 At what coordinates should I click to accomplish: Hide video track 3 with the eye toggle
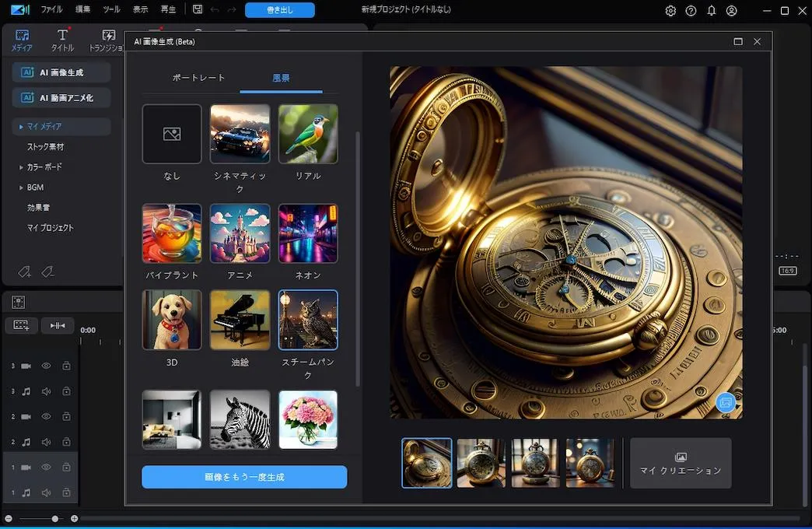click(47, 366)
